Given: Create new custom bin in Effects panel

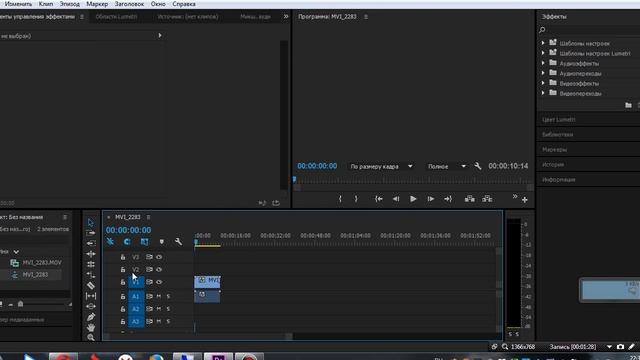Looking at the screenshot, I should (x=629, y=105).
